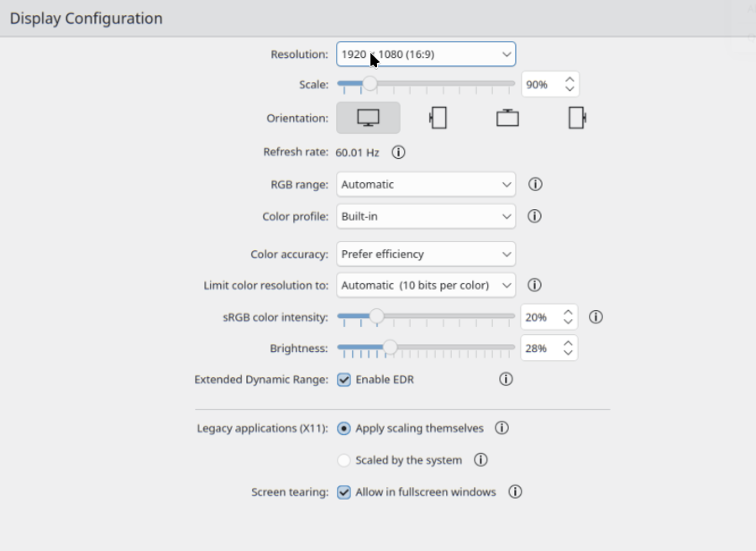Click the Color profile info icon
This screenshot has width=756, height=551.
(534, 216)
